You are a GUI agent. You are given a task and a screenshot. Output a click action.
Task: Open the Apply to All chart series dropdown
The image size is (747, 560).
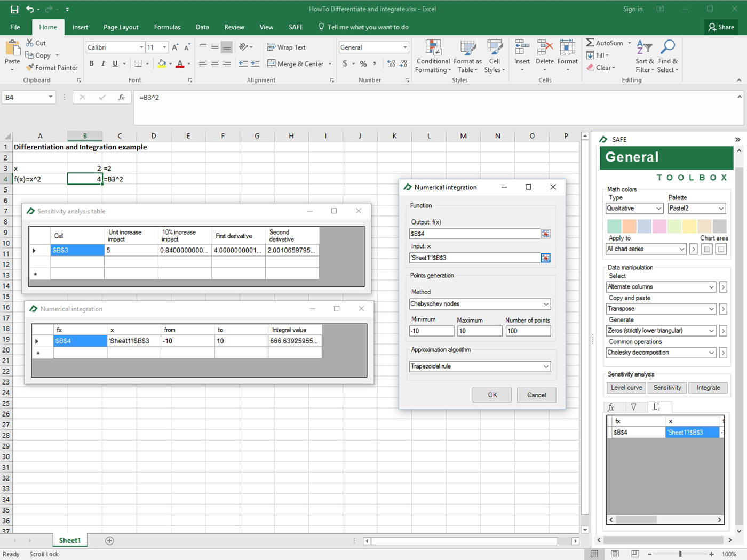click(x=682, y=249)
